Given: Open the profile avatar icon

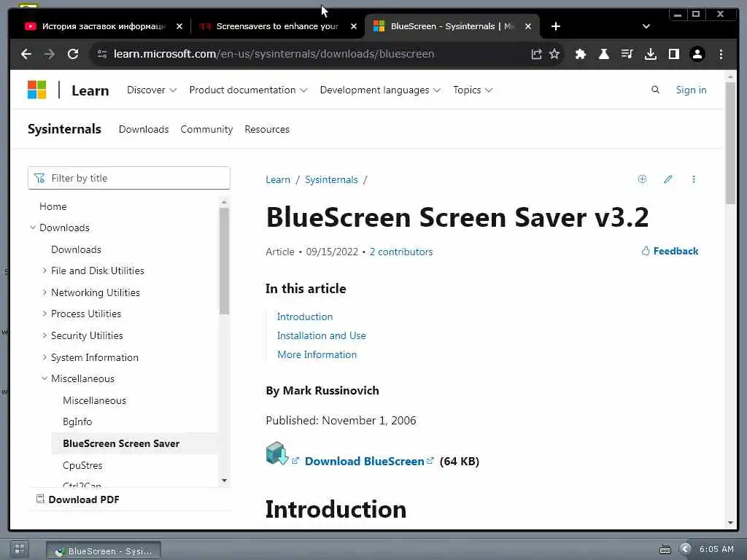Looking at the screenshot, I should pyautogui.click(x=697, y=54).
